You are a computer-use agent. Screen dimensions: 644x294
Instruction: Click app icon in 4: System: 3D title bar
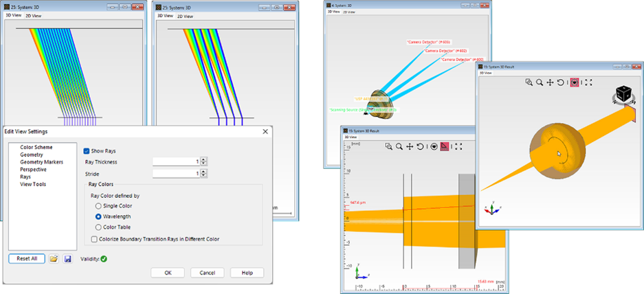click(x=330, y=5)
